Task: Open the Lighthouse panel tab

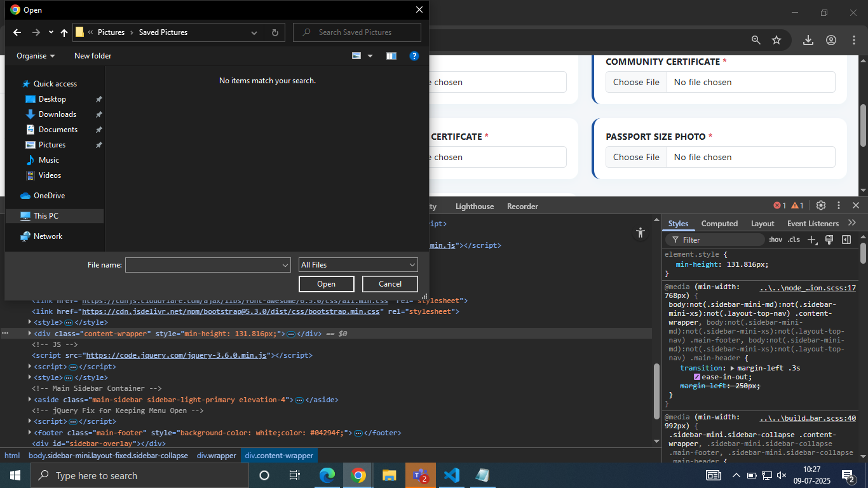Action: (474, 207)
